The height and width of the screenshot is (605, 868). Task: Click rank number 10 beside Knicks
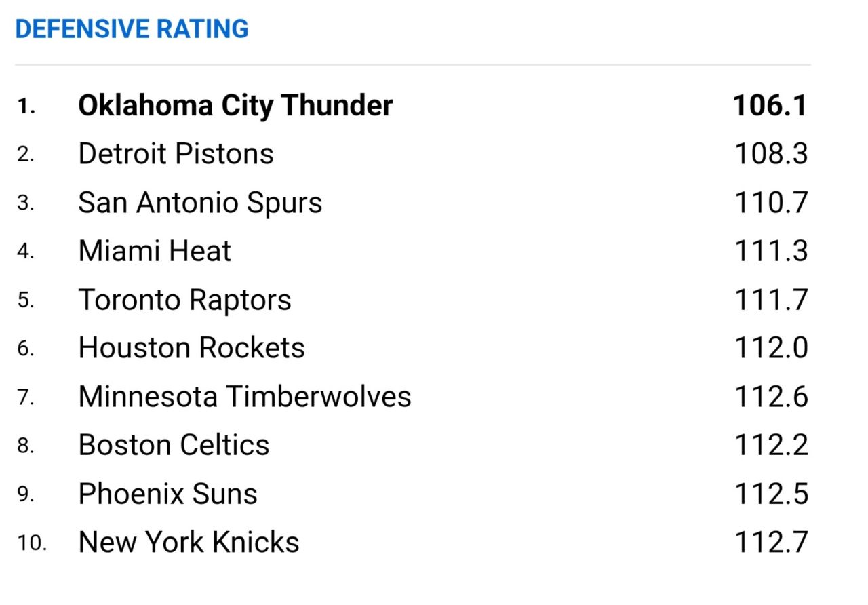point(32,543)
